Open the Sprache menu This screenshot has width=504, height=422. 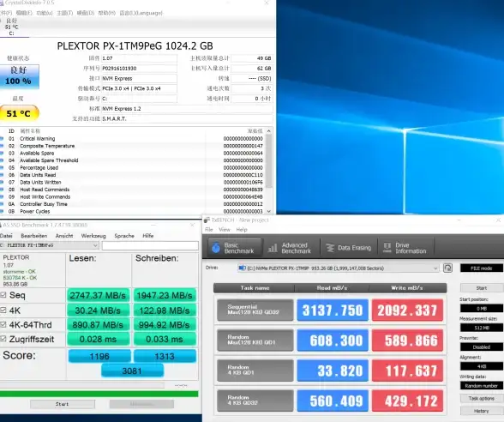coord(124,236)
